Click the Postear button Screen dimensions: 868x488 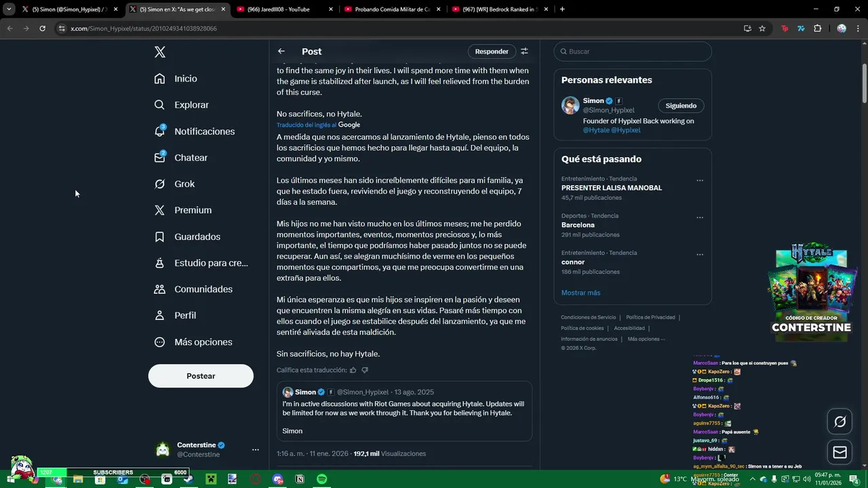pyautogui.click(x=201, y=376)
